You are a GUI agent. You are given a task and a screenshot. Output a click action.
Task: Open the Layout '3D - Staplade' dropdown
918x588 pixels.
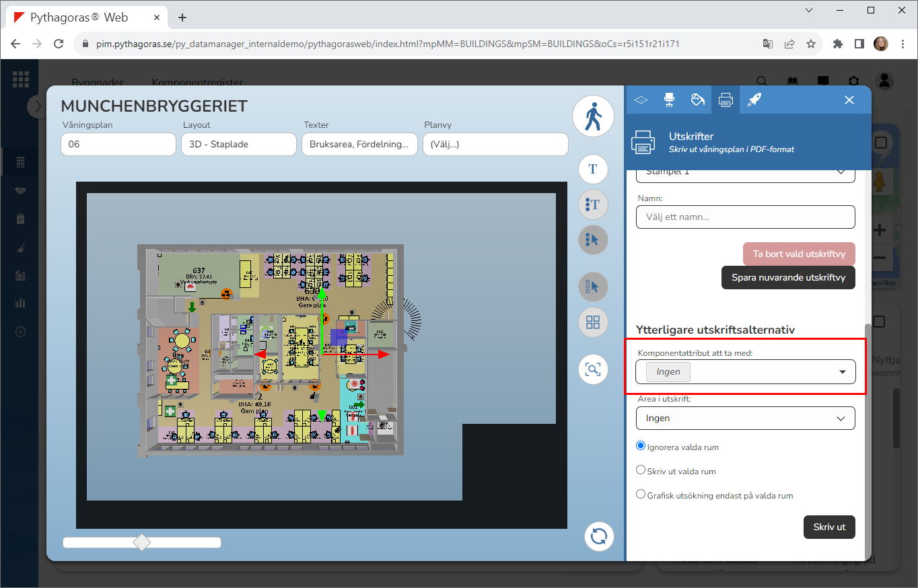[238, 145]
